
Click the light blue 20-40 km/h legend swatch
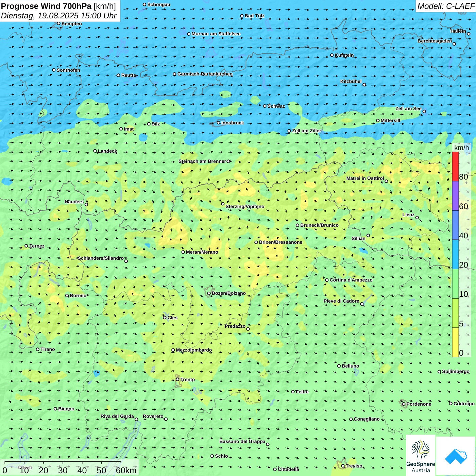click(455, 255)
